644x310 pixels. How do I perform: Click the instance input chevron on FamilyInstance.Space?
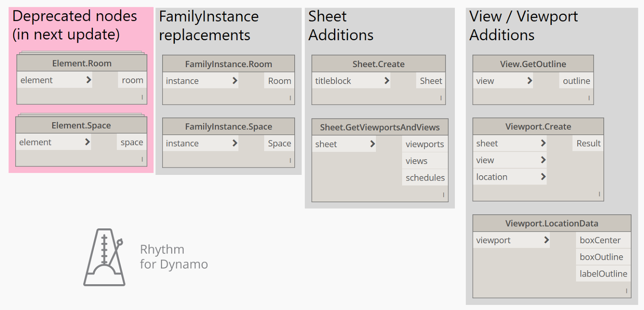click(235, 143)
